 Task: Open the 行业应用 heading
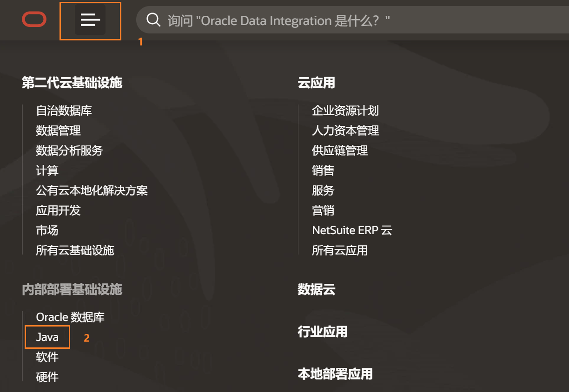pos(323,332)
